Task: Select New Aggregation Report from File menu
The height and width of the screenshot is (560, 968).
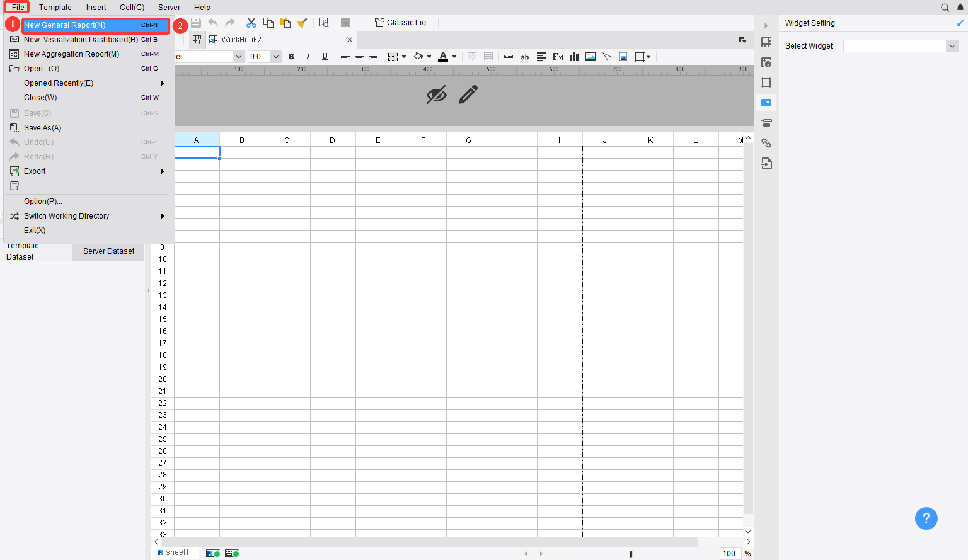Action: tap(72, 54)
